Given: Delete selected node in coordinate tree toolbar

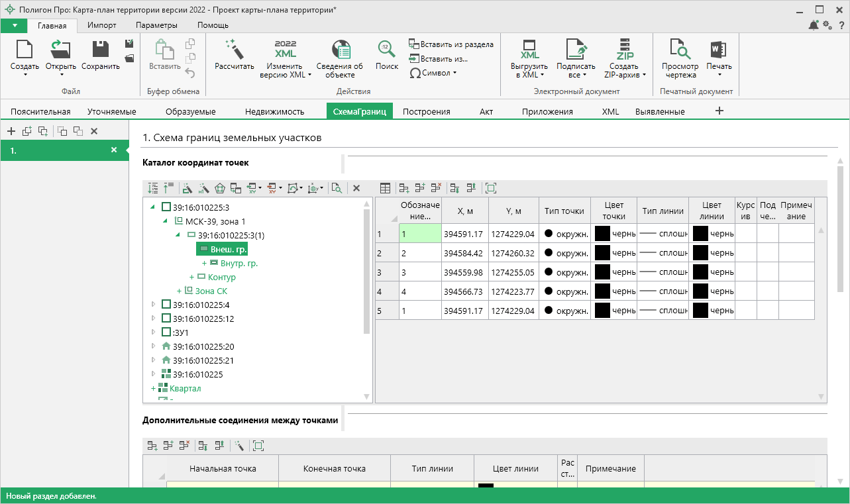Looking at the screenshot, I should 356,188.
